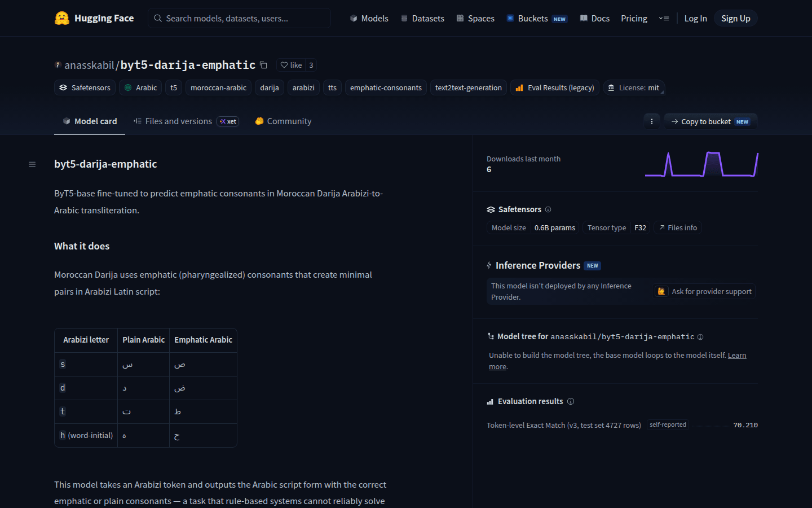Click Evaluation results info icon

(x=571, y=401)
